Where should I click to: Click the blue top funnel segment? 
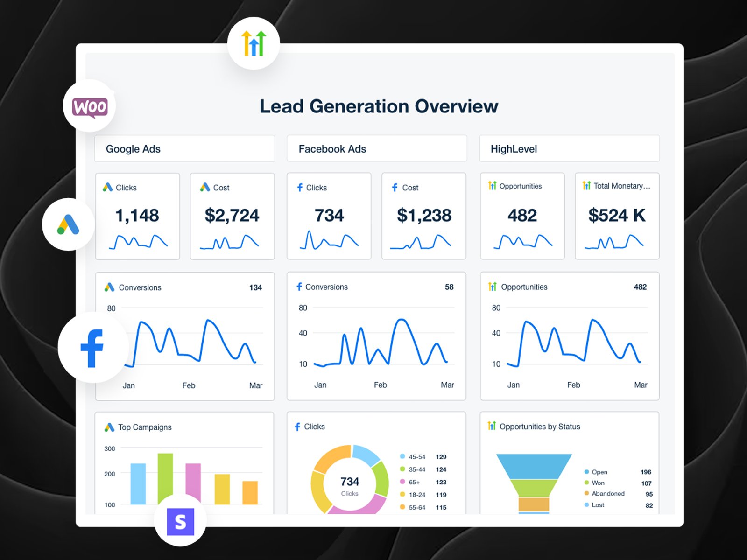pyautogui.click(x=534, y=466)
